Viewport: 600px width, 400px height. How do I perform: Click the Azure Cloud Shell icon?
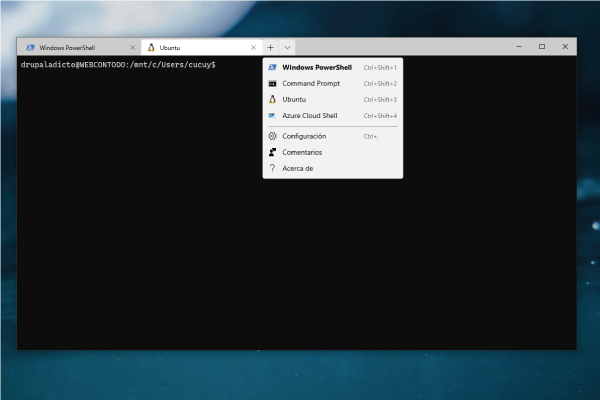tap(272, 116)
